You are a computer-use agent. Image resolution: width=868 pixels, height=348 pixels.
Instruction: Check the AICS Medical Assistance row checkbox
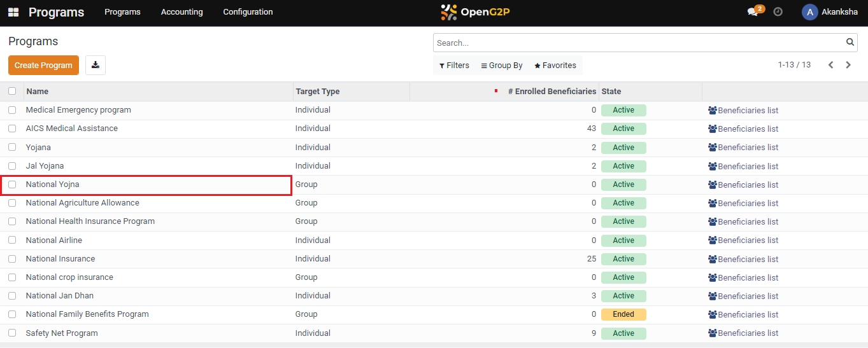(12, 129)
